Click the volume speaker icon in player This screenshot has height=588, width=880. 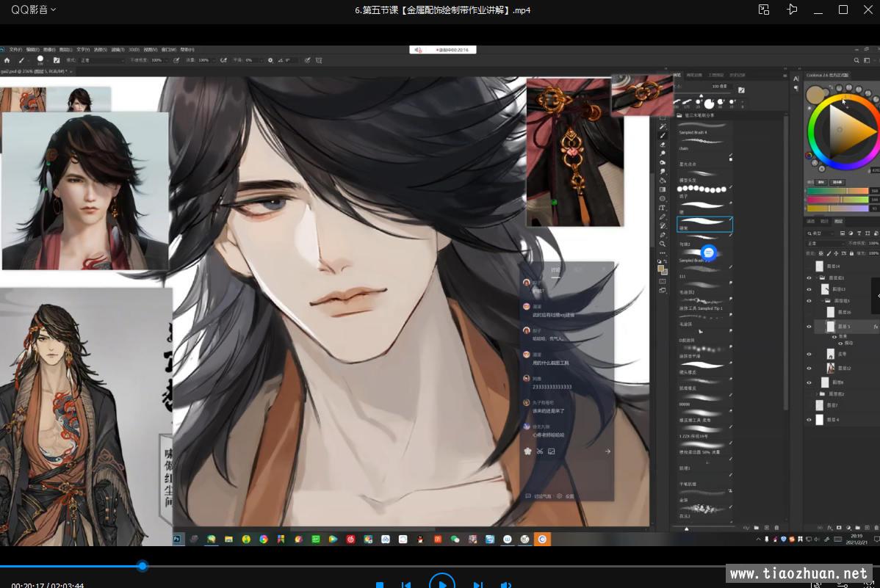pyautogui.click(x=505, y=585)
